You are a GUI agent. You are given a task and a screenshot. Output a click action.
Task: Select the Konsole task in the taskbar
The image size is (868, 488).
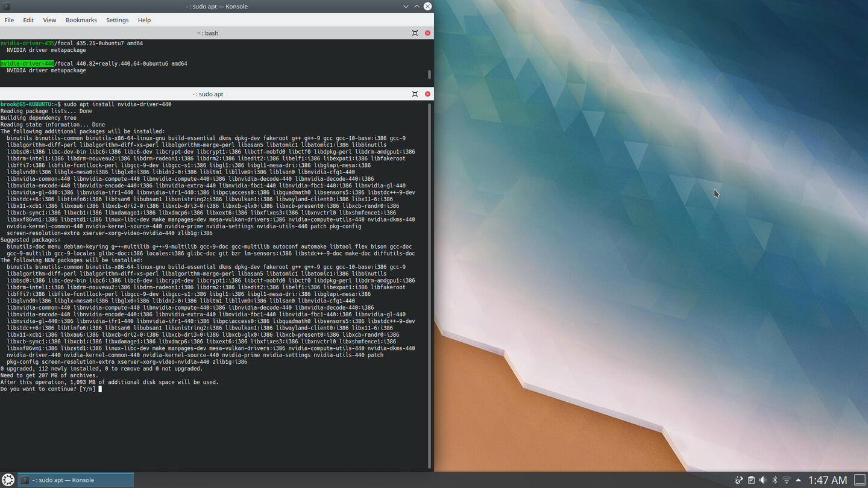[x=75, y=480]
